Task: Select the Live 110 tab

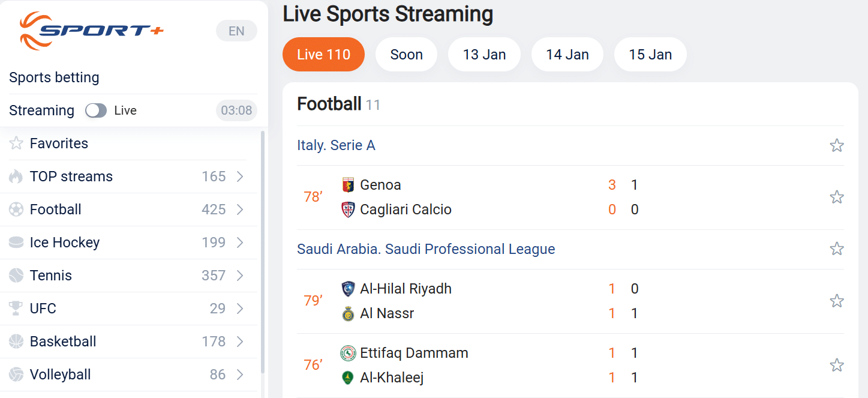Action: coord(323,55)
